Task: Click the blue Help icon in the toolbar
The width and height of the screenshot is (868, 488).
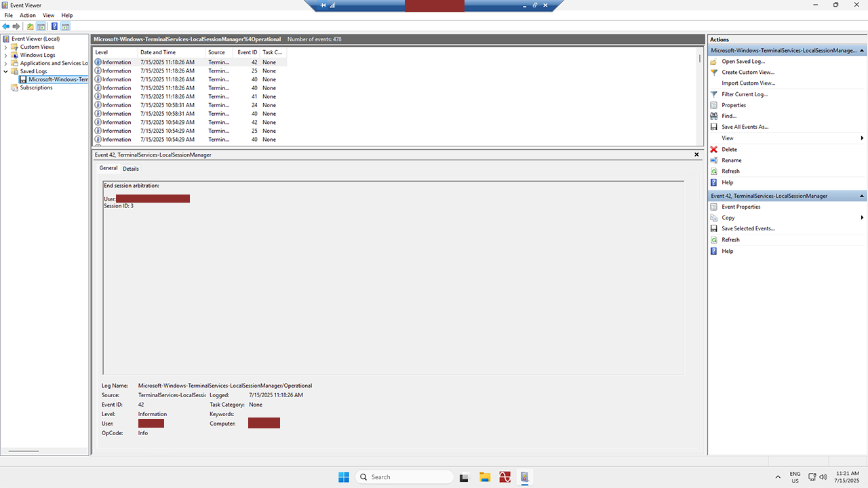Action: (54, 26)
